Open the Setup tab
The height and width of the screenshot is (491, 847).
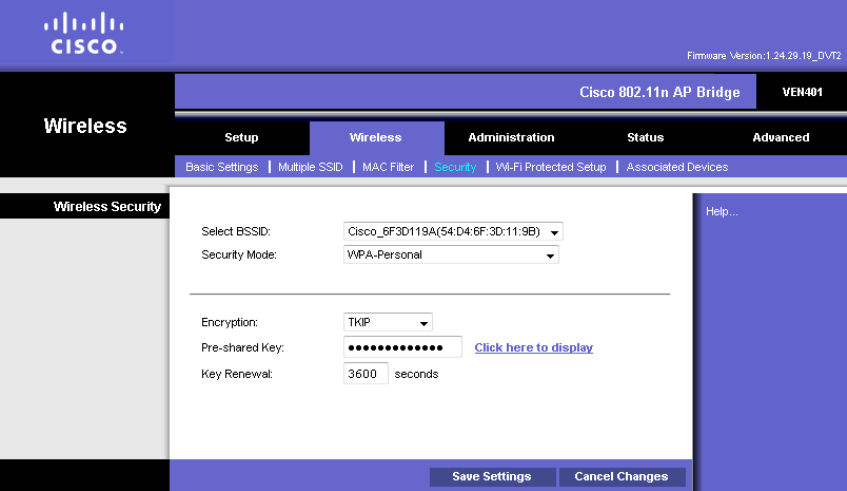(x=241, y=137)
